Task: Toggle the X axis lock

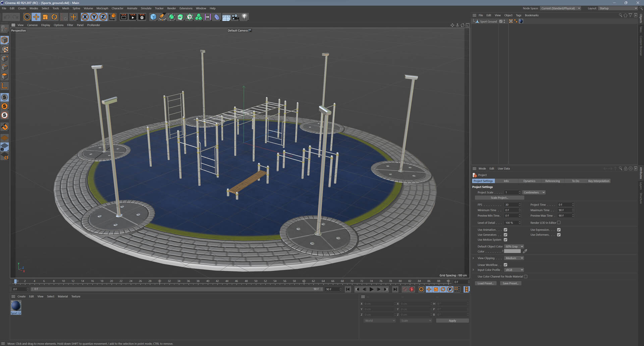Action: pyautogui.click(x=85, y=17)
